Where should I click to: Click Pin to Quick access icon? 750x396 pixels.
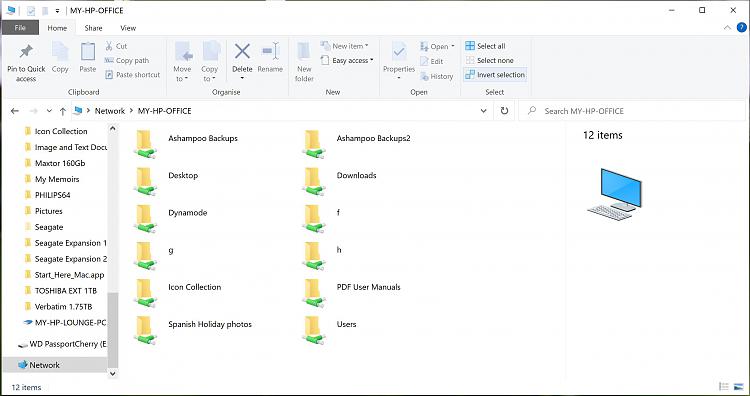(26, 52)
